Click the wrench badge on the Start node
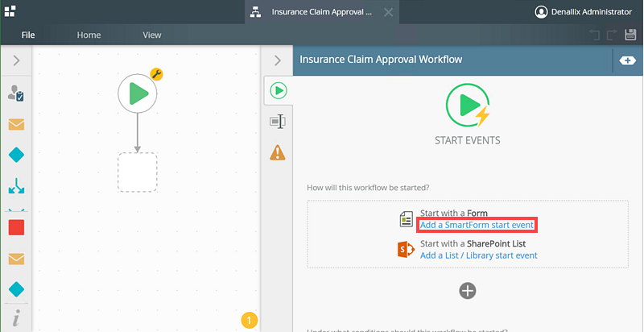 coord(156,74)
